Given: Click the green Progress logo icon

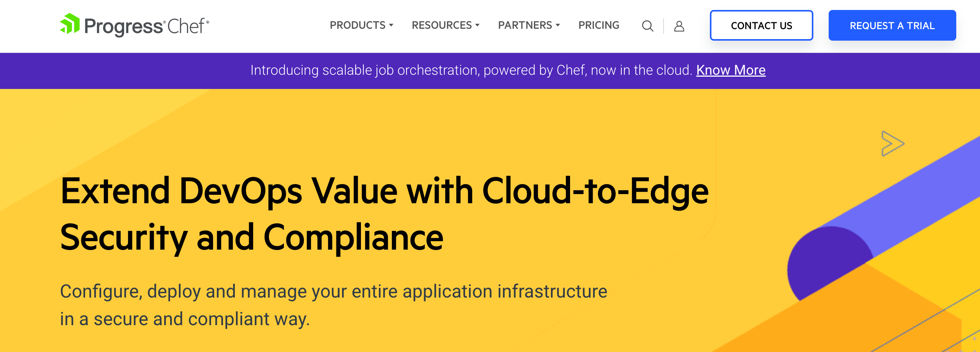Looking at the screenshot, I should click(x=70, y=24).
